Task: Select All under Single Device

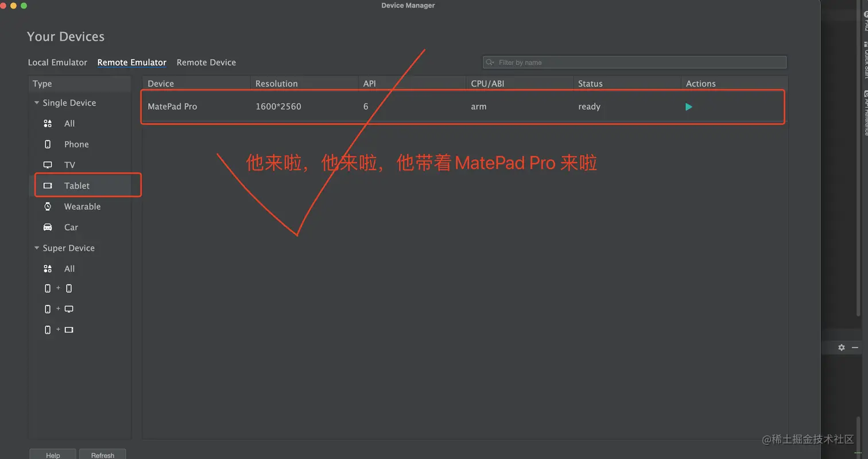Action: coord(80,124)
